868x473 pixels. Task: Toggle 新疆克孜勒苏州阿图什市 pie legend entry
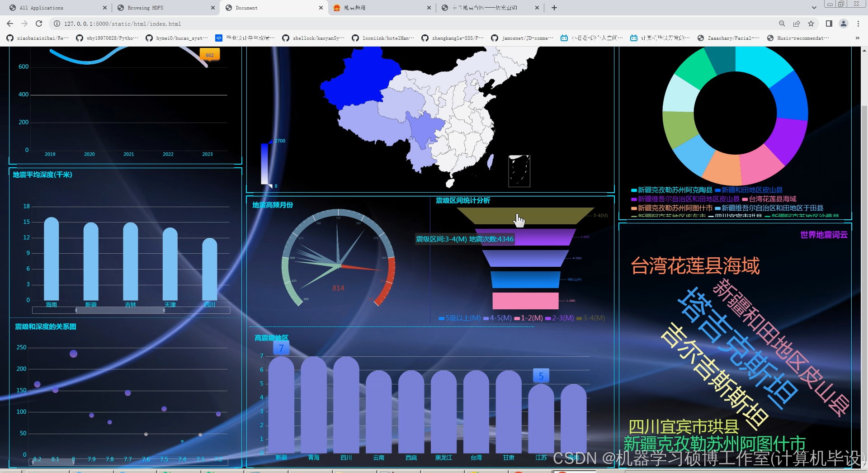tap(672, 208)
